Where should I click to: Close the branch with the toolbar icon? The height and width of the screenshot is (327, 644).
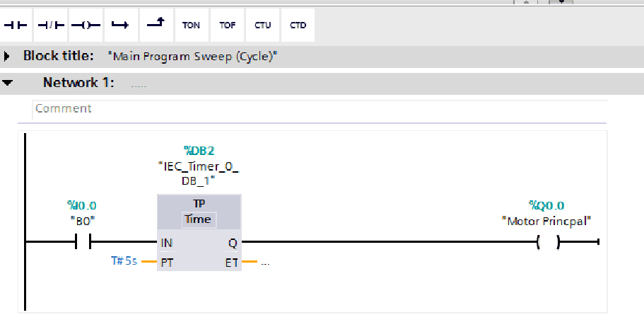[x=156, y=25]
